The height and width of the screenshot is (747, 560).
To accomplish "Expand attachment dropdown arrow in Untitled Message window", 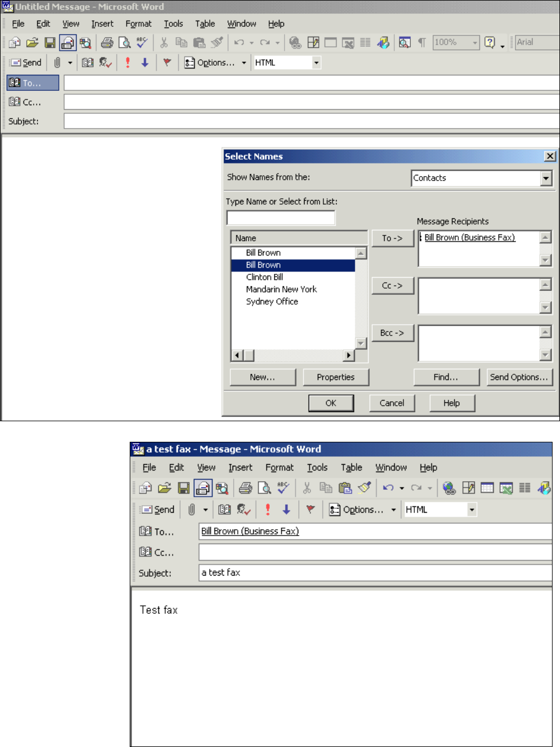I will [x=70, y=63].
